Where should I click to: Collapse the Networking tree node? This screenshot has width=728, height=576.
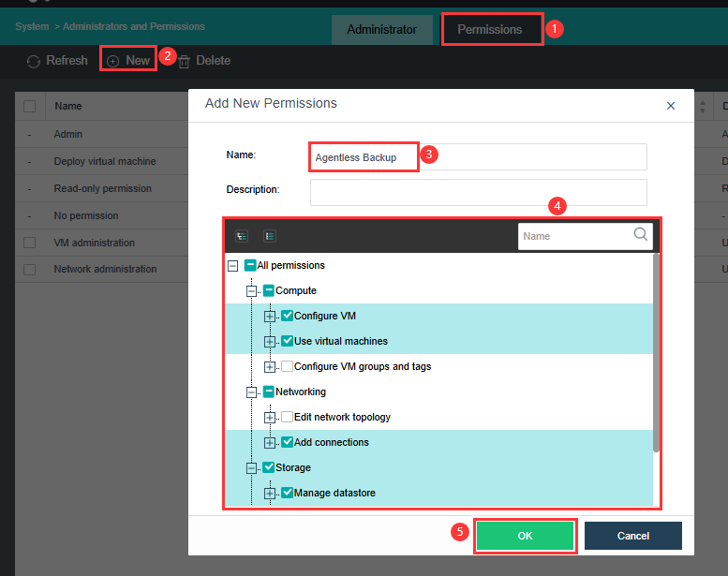coord(251,392)
